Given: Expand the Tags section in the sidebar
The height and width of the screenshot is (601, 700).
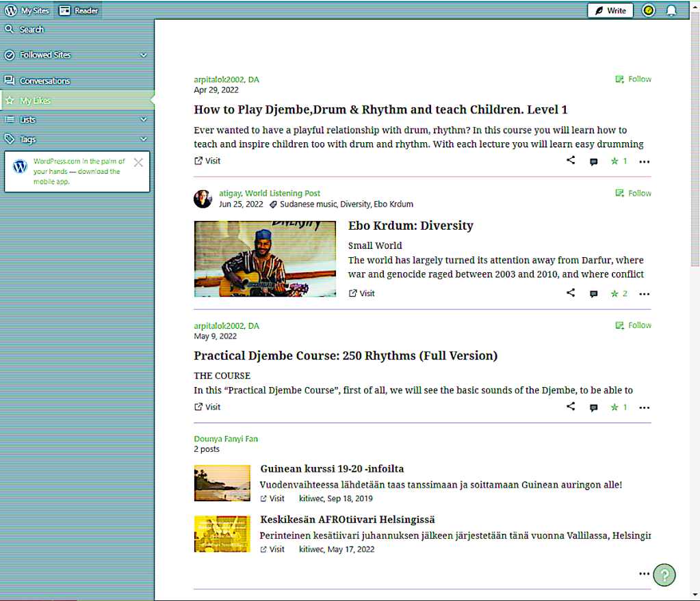Looking at the screenshot, I should pyautogui.click(x=143, y=139).
